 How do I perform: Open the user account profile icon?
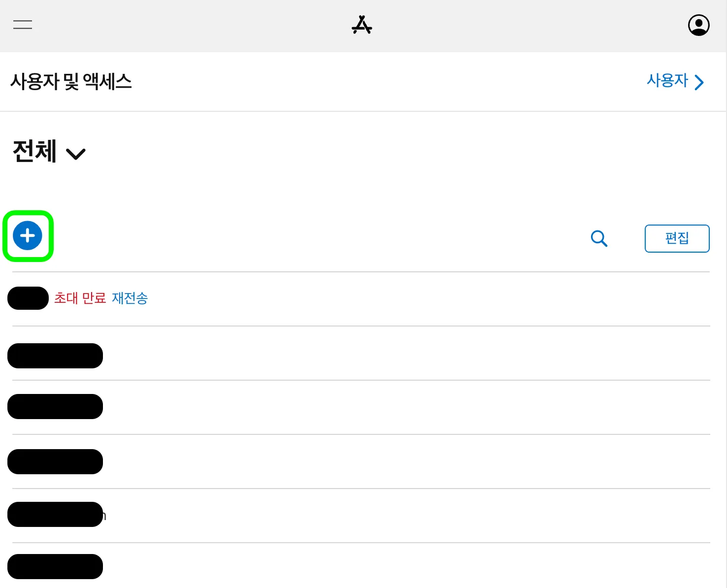[x=698, y=25]
